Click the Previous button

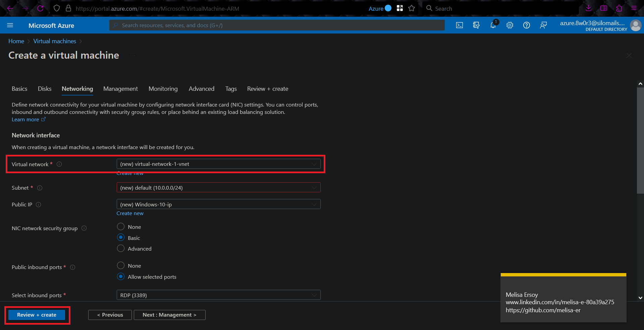[x=110, y=315]
